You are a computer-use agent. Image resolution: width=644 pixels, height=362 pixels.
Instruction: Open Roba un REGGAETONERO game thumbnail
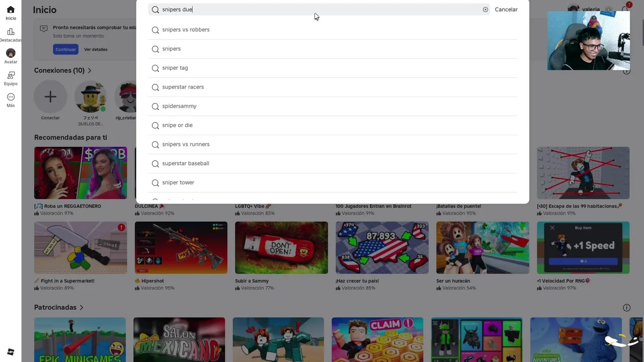80,173
